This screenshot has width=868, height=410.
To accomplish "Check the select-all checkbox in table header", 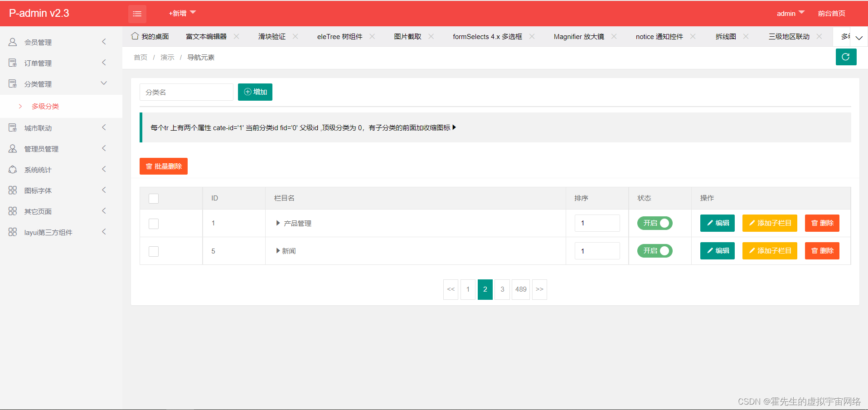I will (x=153, y=198).
